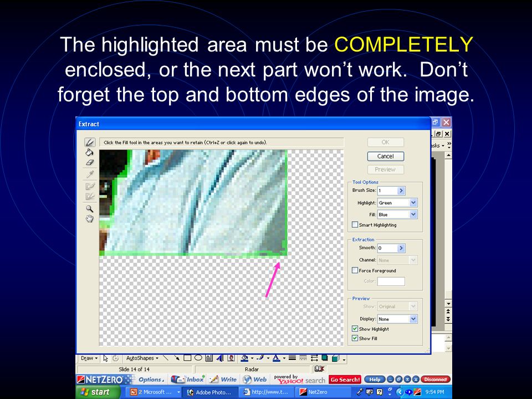Image resolution: width=532 pixels, height=399 pixels.
Task: Enable the Force Foreground checkbox
Action: (355, 270)
